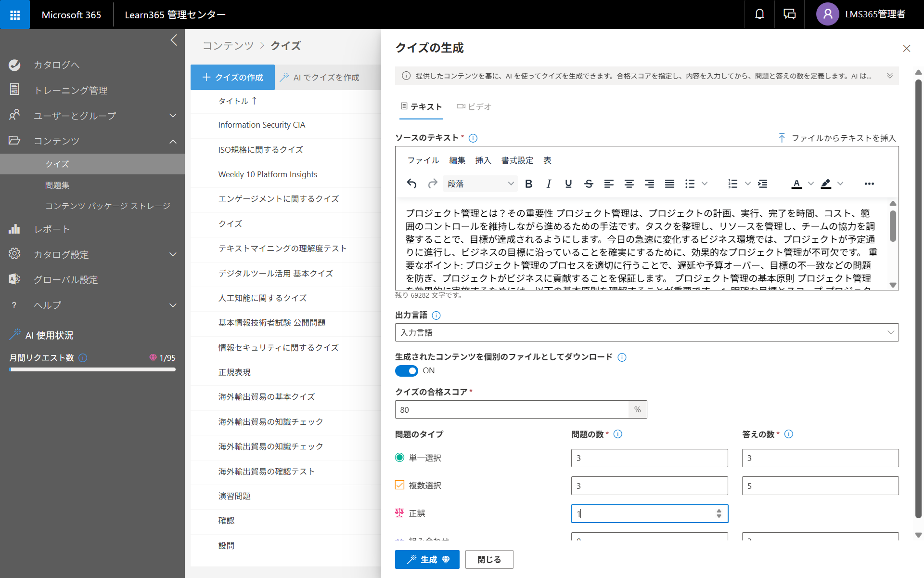Show info for 出力言語
Viewport: 924px width, 578px height.
pos(436,315)
